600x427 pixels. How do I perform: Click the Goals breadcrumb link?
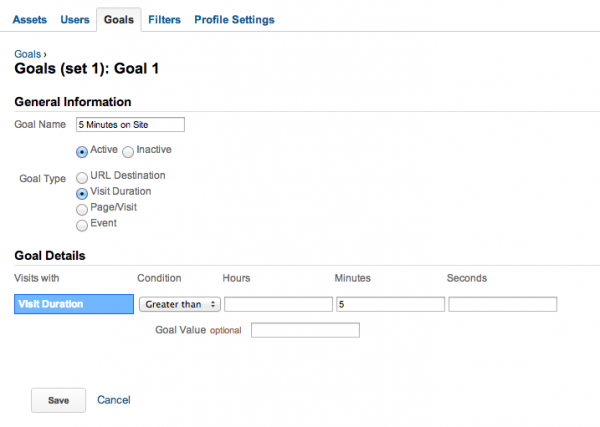(28, 55)
